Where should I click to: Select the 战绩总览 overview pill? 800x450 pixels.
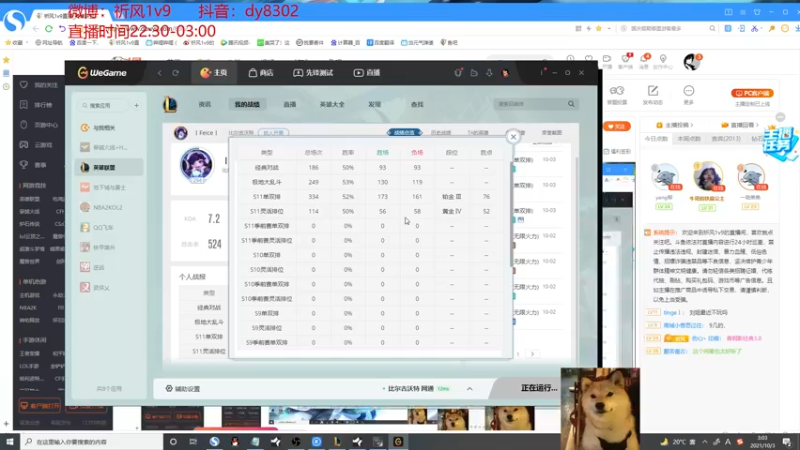pyautogui.click(x=404, y=133)
